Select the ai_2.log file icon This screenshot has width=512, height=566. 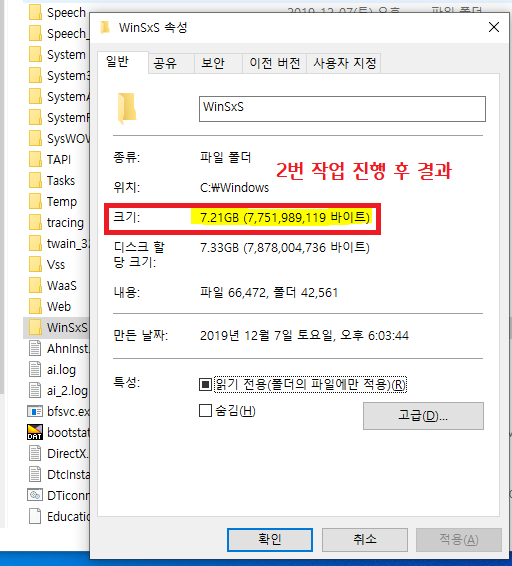coord(35,391)
